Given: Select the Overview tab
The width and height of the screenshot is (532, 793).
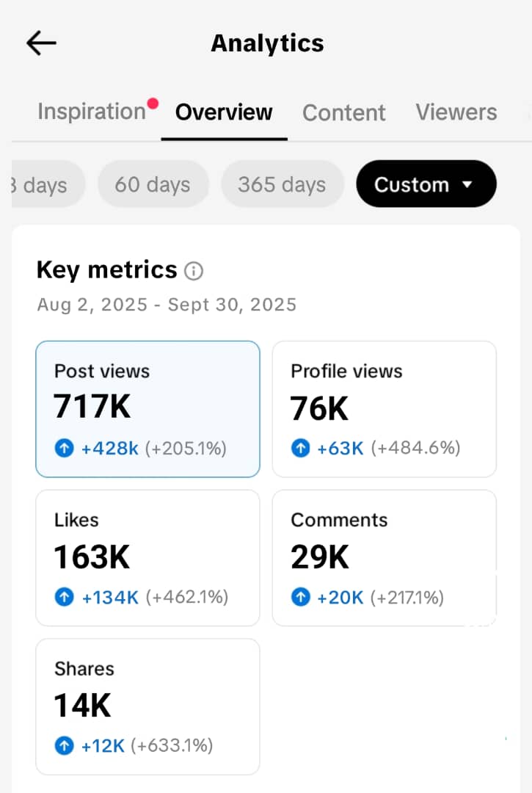Looking at the screenshot, I should [x=224, y=112].
